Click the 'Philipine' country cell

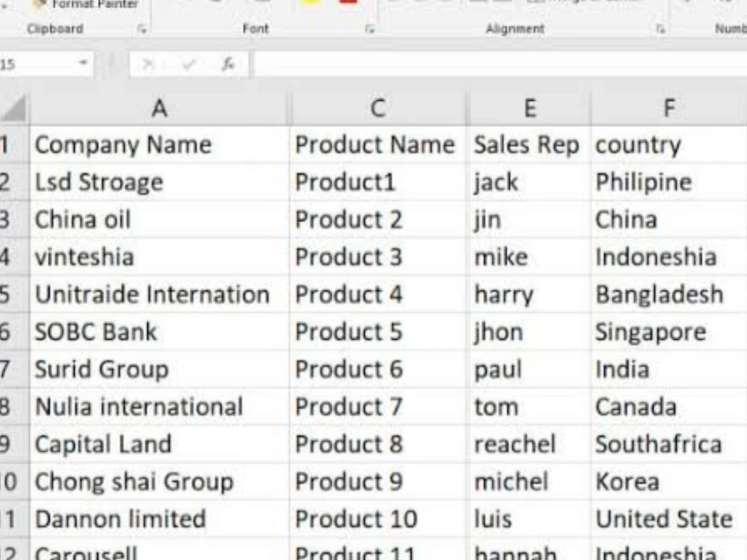669,182
